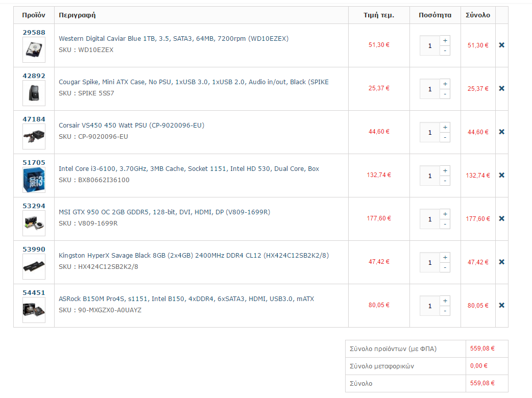This screenshot has height=398, width=532.
Task: Click shipping cost value 0,00 €
Action: tap(479, 366)
